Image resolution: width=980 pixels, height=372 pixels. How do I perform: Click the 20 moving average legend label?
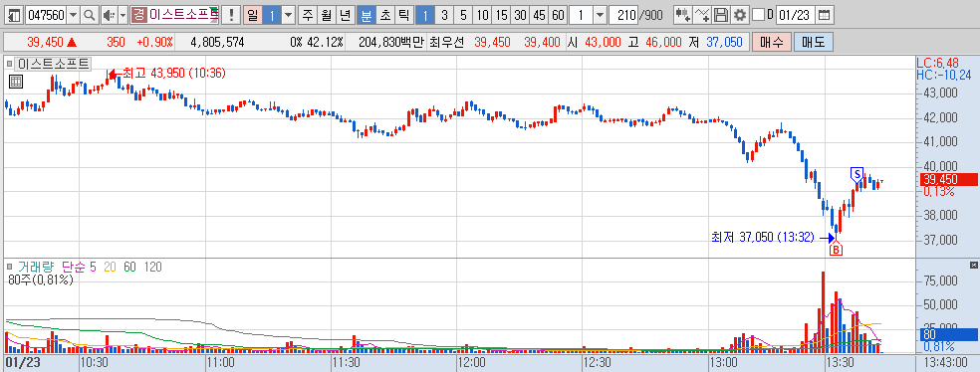pos(110,267)
